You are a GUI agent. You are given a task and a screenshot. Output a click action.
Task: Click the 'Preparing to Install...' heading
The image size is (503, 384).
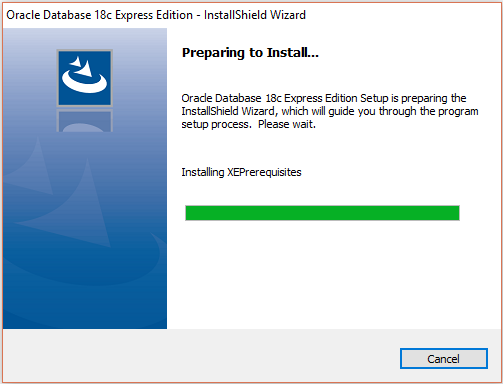click(250, 53)
